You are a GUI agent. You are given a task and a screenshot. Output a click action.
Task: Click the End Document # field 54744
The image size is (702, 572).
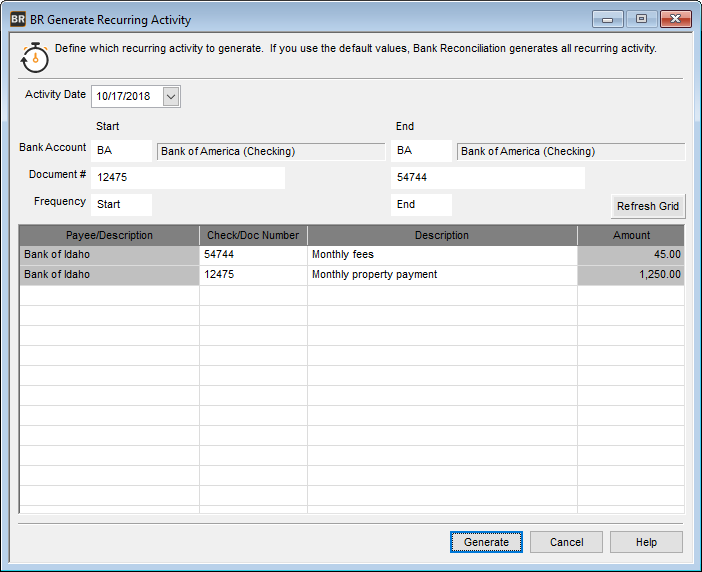pos(488,178)
